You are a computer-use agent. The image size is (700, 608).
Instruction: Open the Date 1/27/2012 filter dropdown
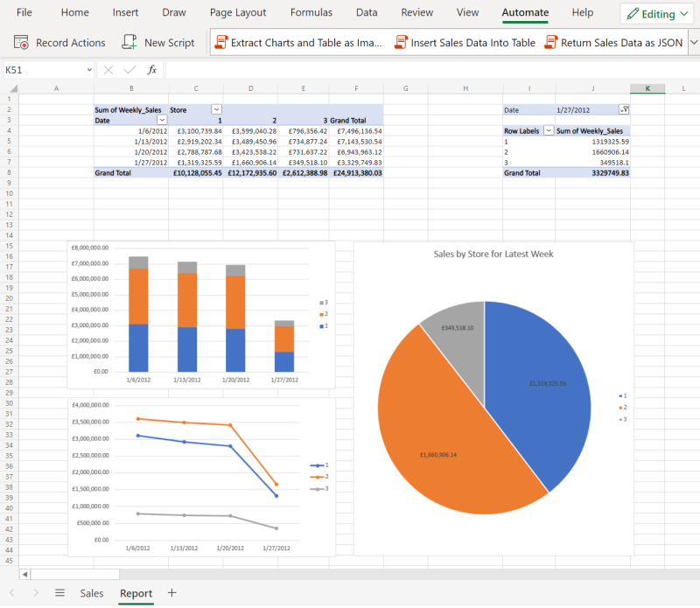[x=624, y=109]
